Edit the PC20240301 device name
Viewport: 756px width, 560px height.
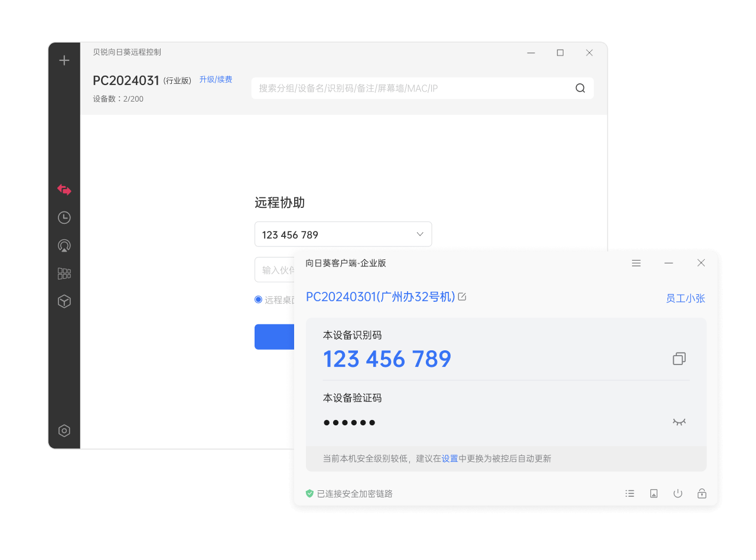(x=462, y=297)
